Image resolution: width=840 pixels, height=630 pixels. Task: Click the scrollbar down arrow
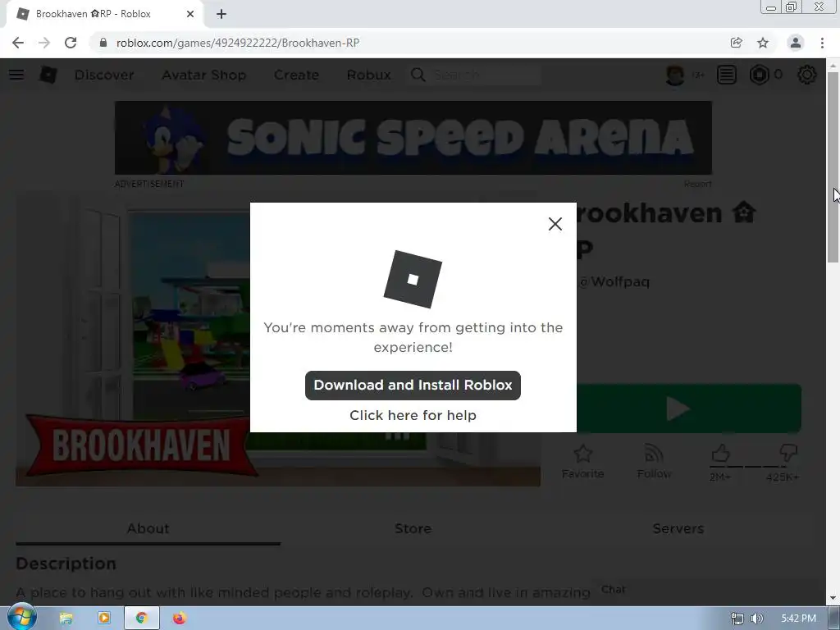click(x=833, y=598)
